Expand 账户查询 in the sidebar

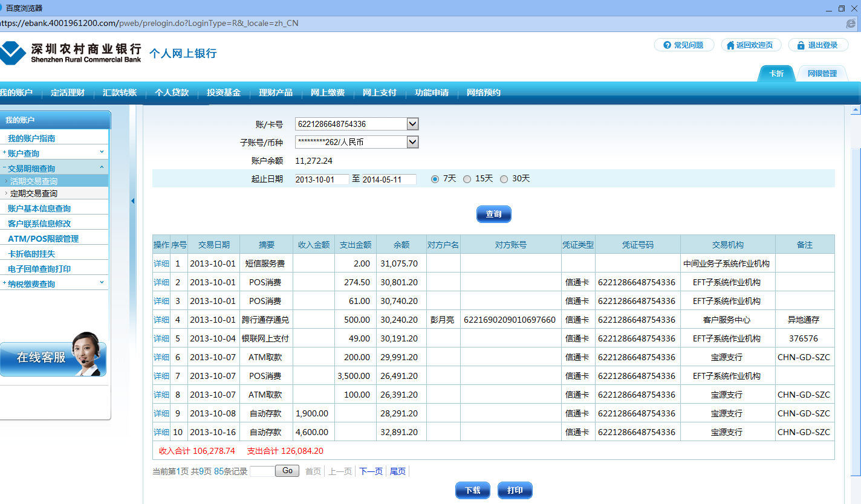point(24,153)
